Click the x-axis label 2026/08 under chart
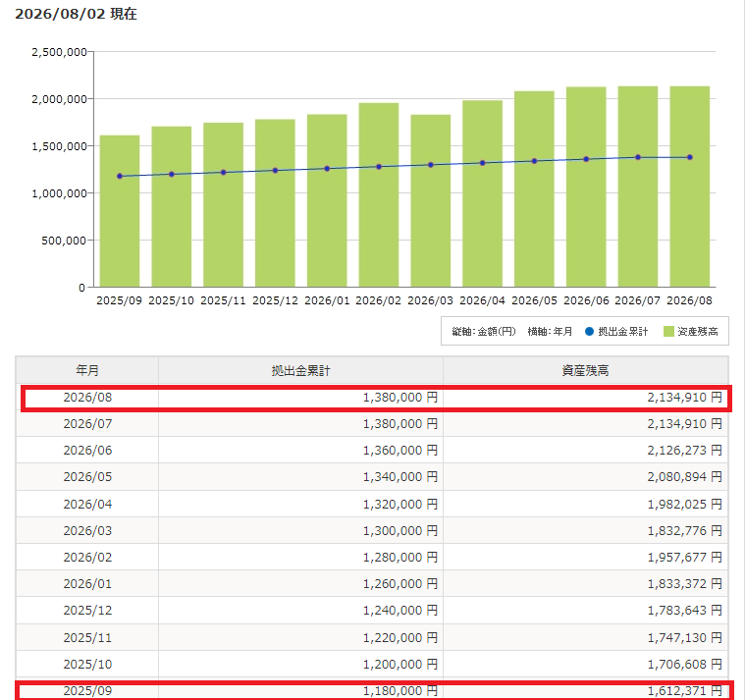Image resolution: width=745 pixels, height=700 pixels. point(689,300)
